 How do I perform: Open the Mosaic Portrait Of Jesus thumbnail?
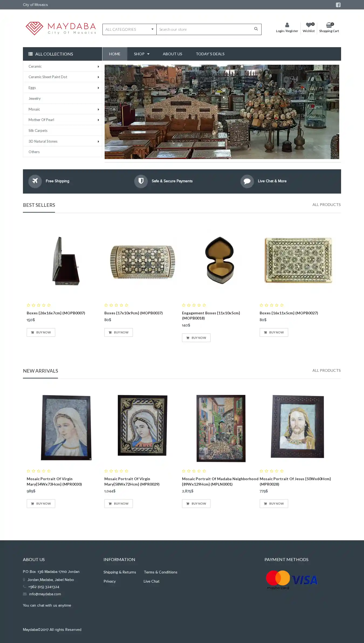[297, 427]
